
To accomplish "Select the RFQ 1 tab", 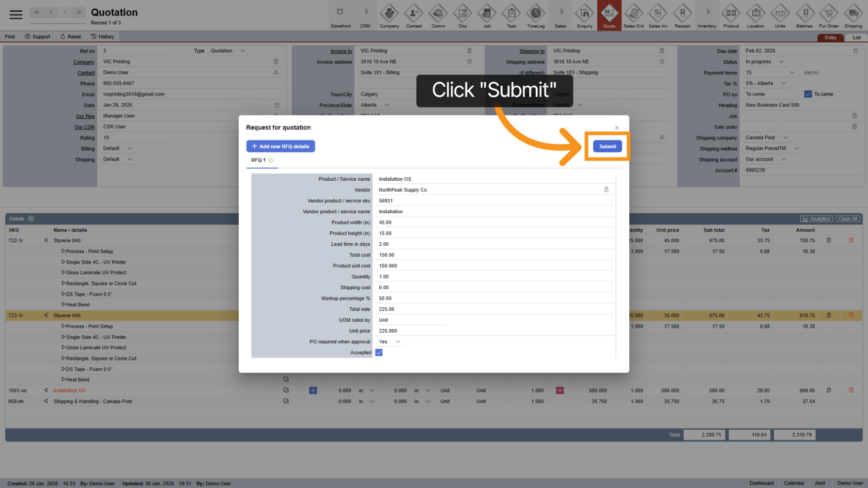I will [258, 160].
